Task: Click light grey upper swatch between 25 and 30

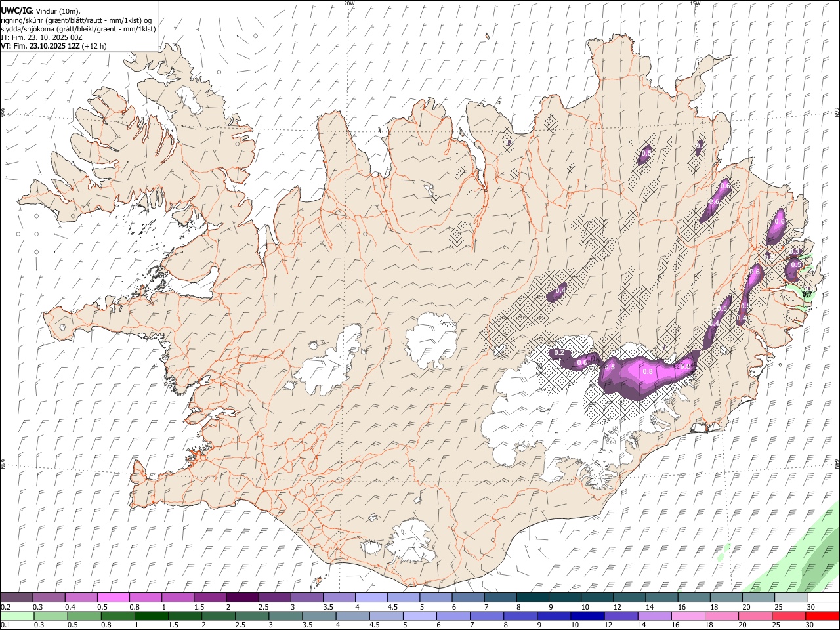Action: (x=790, y=597)
